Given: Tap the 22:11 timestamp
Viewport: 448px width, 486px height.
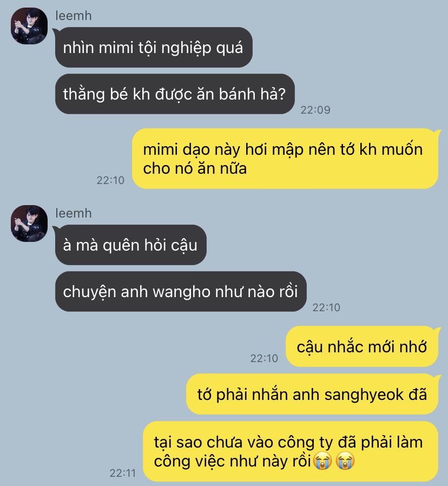Looking at the screenshot, I should pos(123,473).
